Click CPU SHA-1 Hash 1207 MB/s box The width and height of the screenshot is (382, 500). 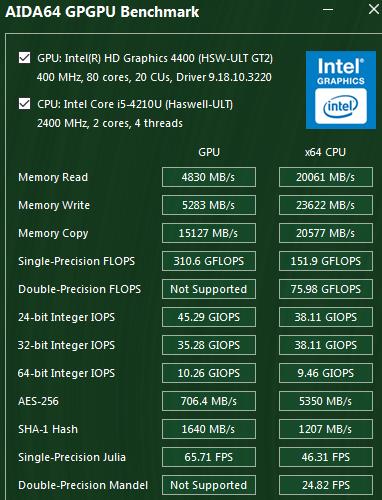click(x=326, y=429)
